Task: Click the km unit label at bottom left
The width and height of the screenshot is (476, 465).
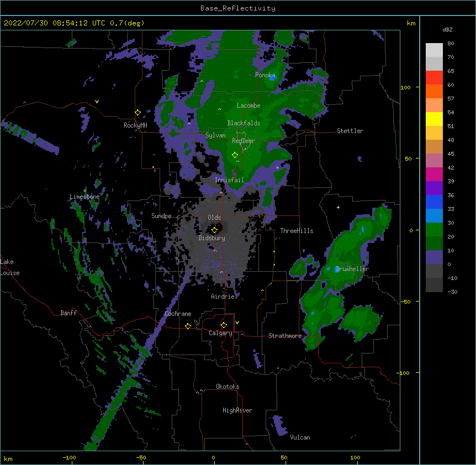Action: (x=8, y=459)
